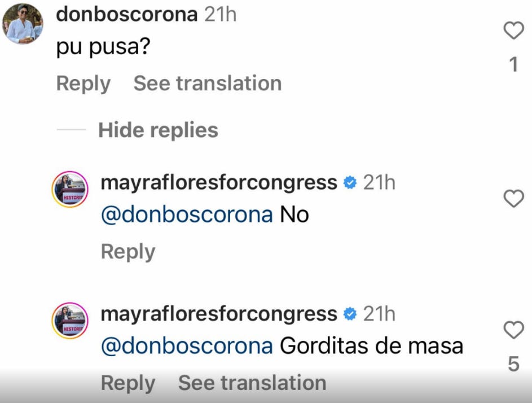Open mayrafloresforcongress avatar on Gorditas reply
This screenshot has height=403, width=532.
[70, 321]
